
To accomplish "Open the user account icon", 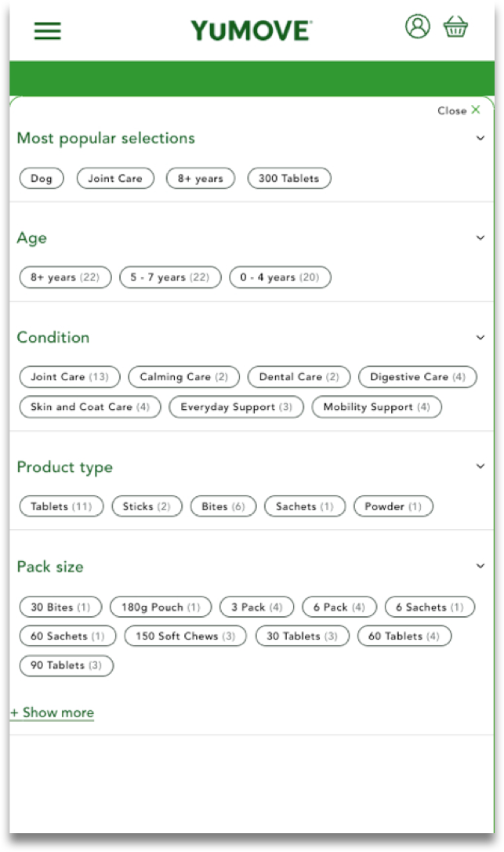I will [x=418, y=26].
